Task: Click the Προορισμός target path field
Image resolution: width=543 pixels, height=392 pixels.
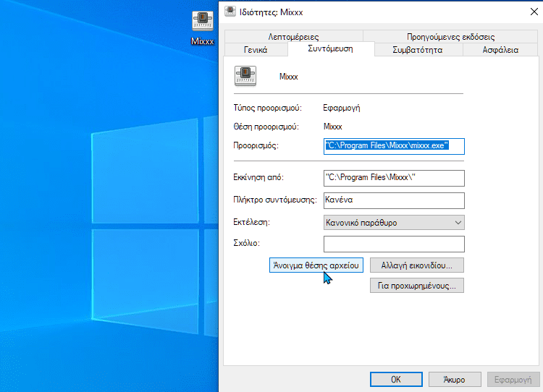Action: 394,146
